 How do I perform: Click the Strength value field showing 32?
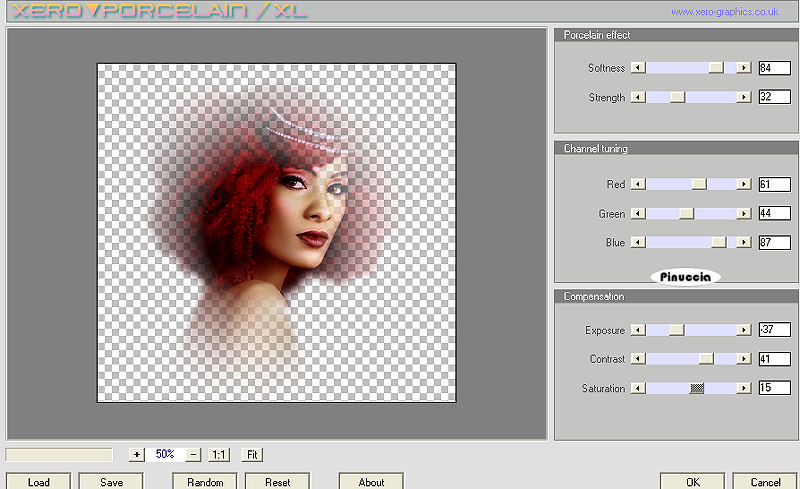pyautogui.click(x=774, y=96)
